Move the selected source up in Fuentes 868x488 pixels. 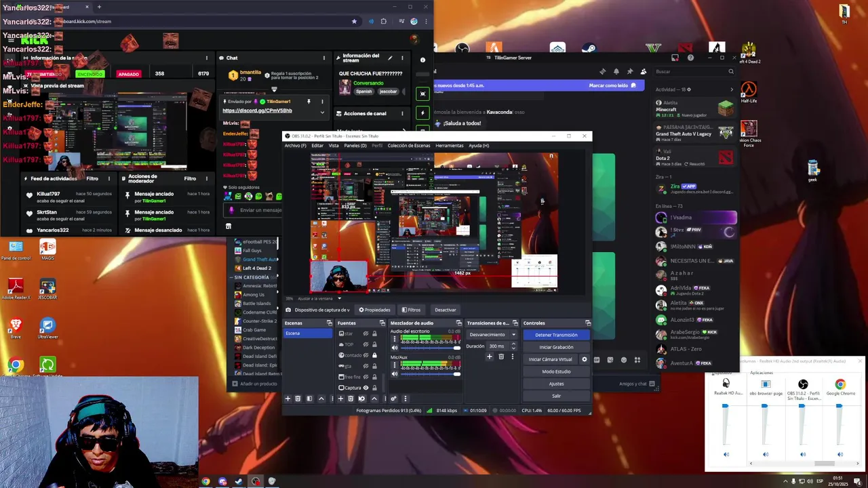(374, 399)
